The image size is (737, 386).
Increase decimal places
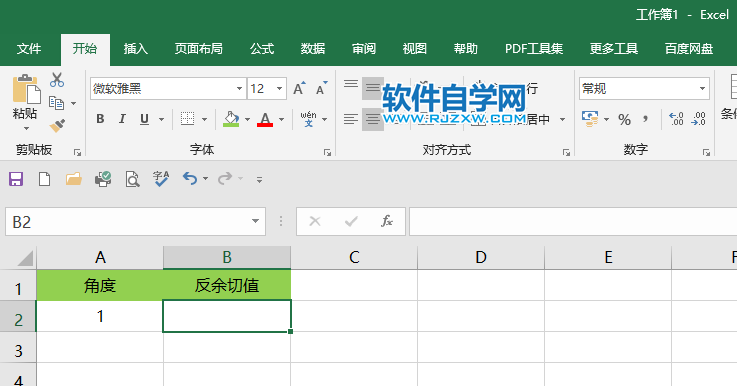(676, 119)
